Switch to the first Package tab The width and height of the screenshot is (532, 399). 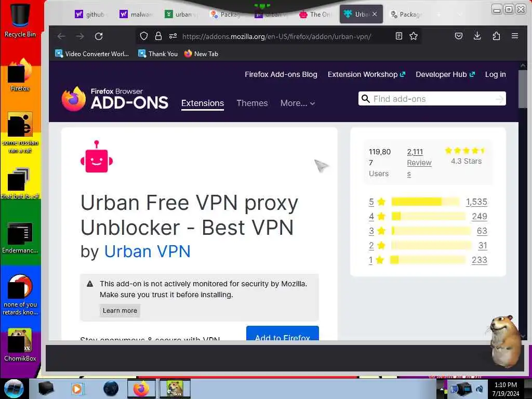pos(224,14)
